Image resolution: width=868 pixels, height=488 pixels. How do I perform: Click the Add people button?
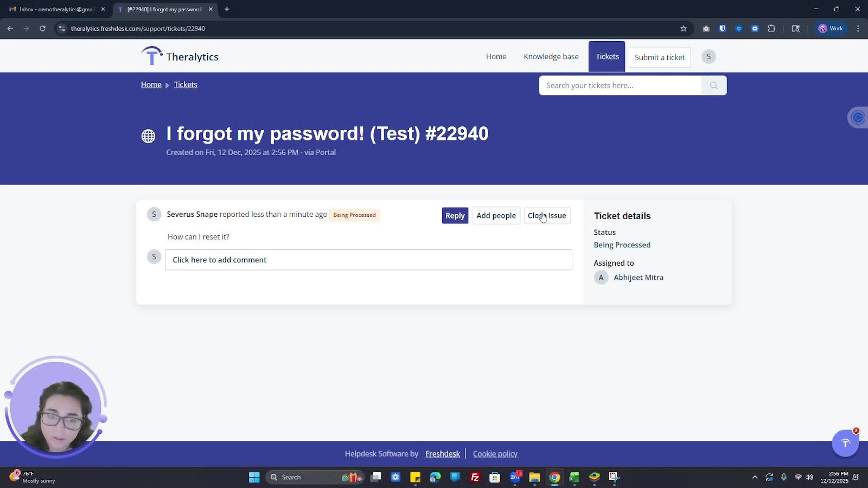[x=496, y=215]
